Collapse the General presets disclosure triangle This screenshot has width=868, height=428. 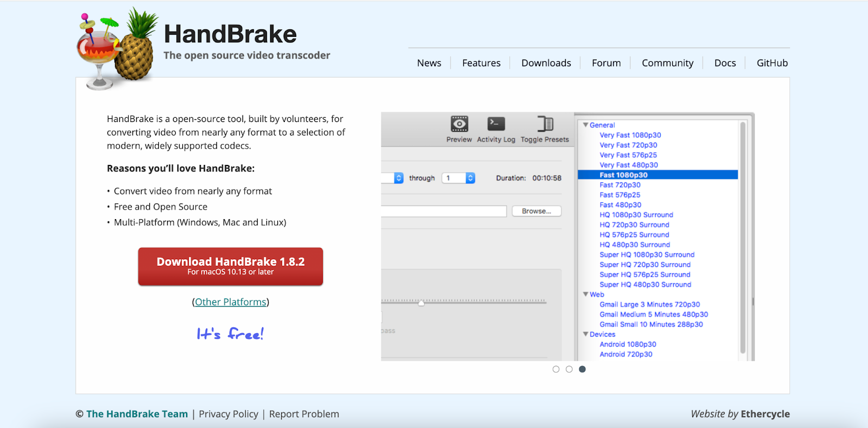585,125
